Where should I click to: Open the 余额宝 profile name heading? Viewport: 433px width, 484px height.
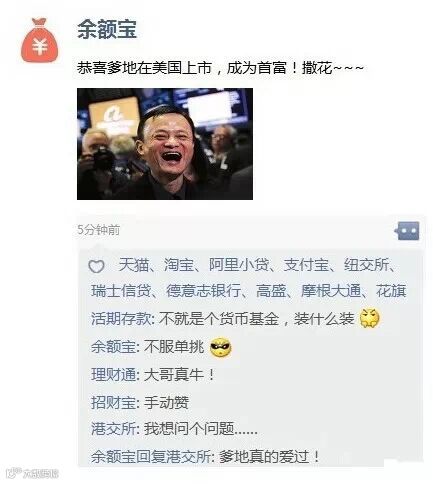click(107, 29)
